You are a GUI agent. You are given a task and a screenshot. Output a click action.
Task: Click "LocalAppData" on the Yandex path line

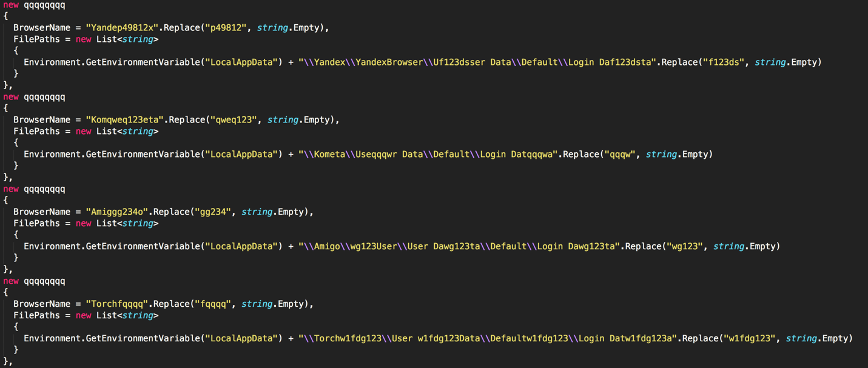(x=241, y=62)
